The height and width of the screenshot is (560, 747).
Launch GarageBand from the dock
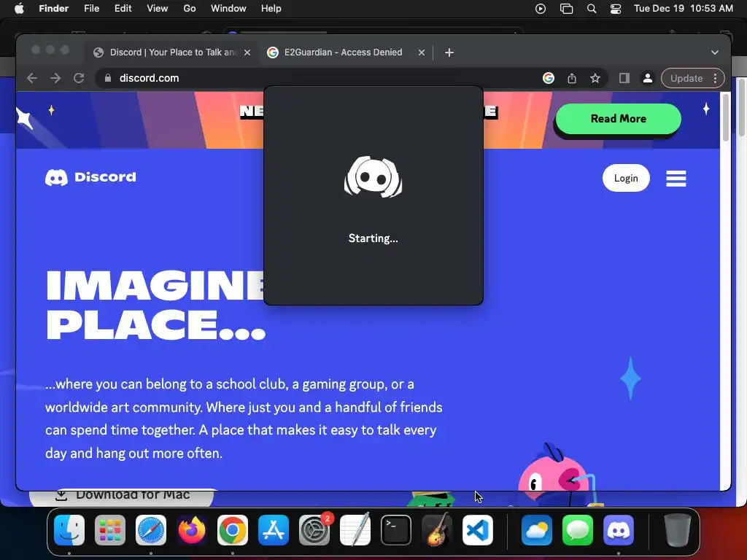437,530
